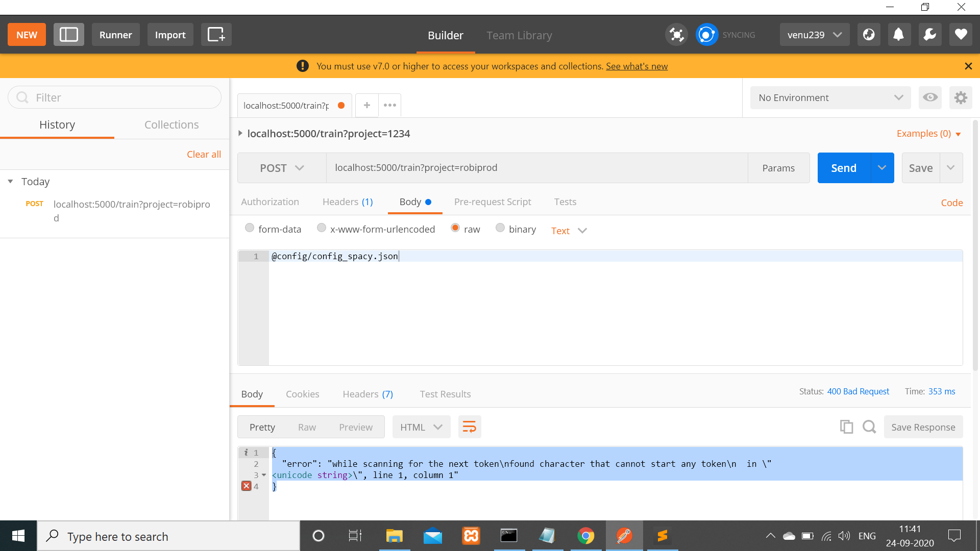Select the form-data body type
This screenshot has width=980, height=551.
point(250,228)
